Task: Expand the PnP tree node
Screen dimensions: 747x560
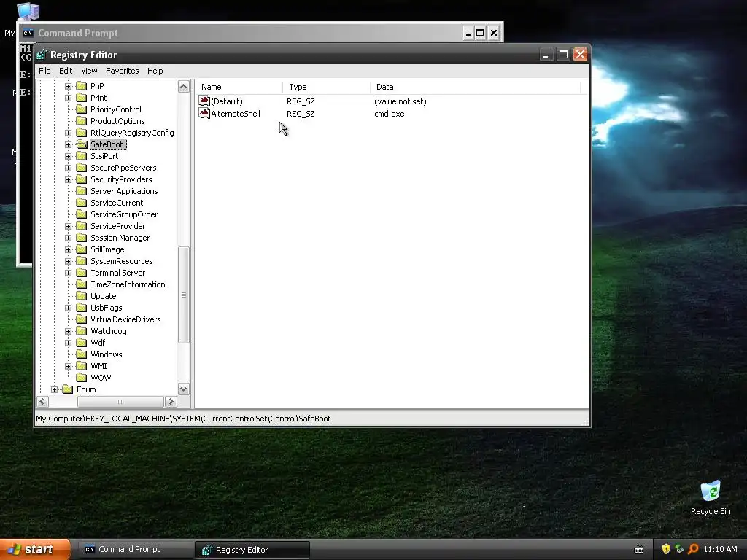Action: click(x=68, y=86)
